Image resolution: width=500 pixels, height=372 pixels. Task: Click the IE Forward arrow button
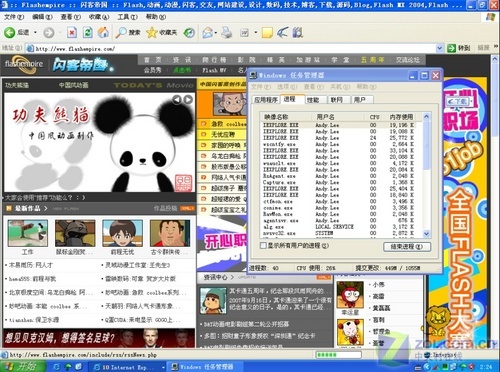tap(49, 33)
